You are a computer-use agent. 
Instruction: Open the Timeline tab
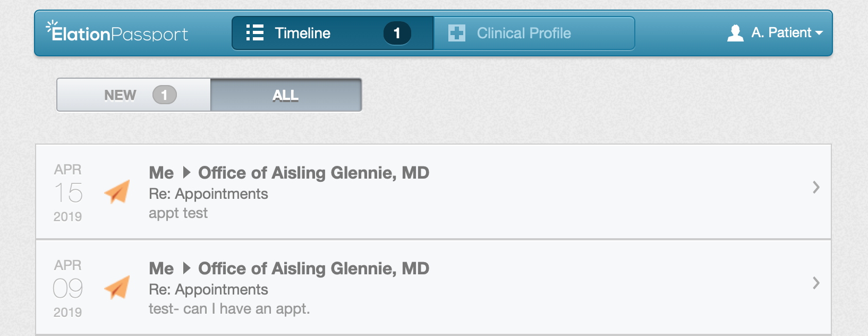(x=303, y=33)
